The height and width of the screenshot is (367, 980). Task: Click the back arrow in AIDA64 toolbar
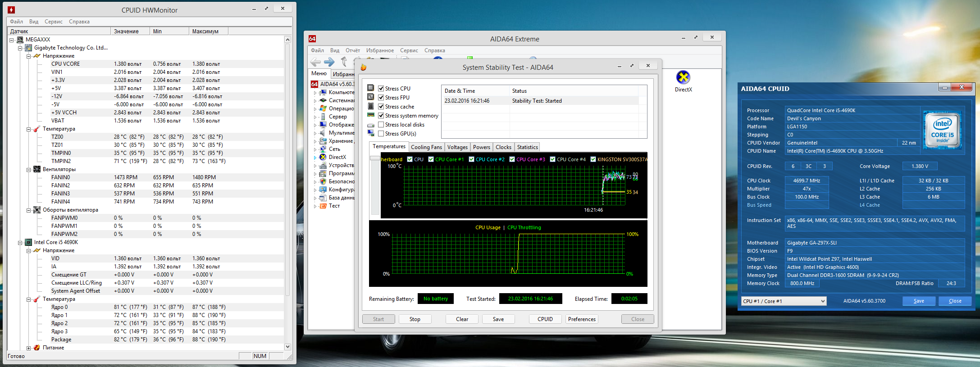316,62
